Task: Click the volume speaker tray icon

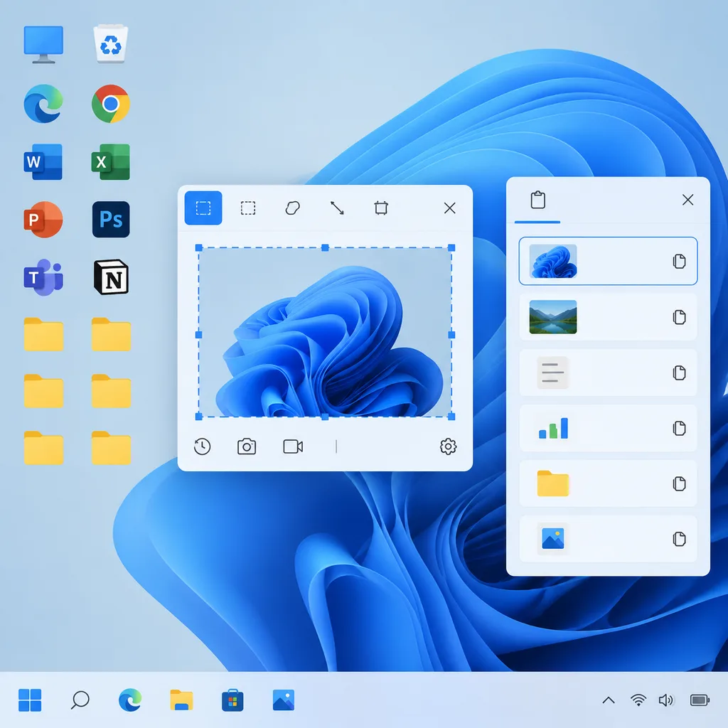Action: point(666,700)
